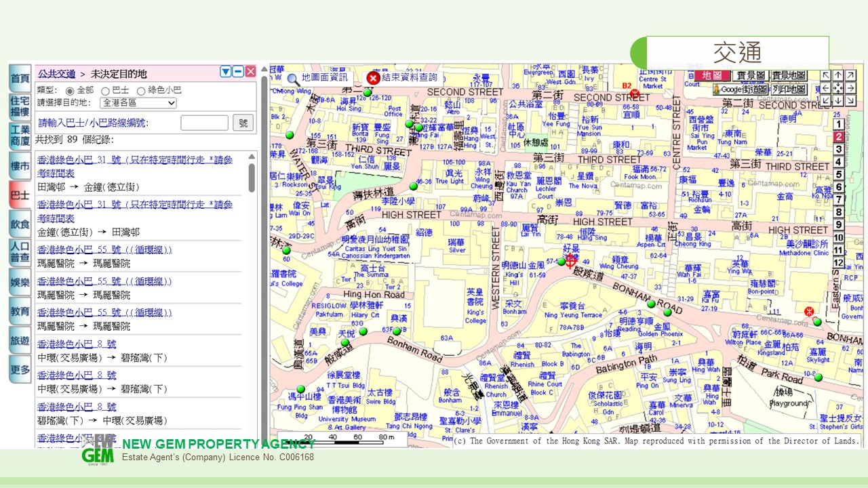Image resolution: width=868 pixels, height=488 pixels.
Task: Open the 飲食 side tab
Action: tap(20, 224)
